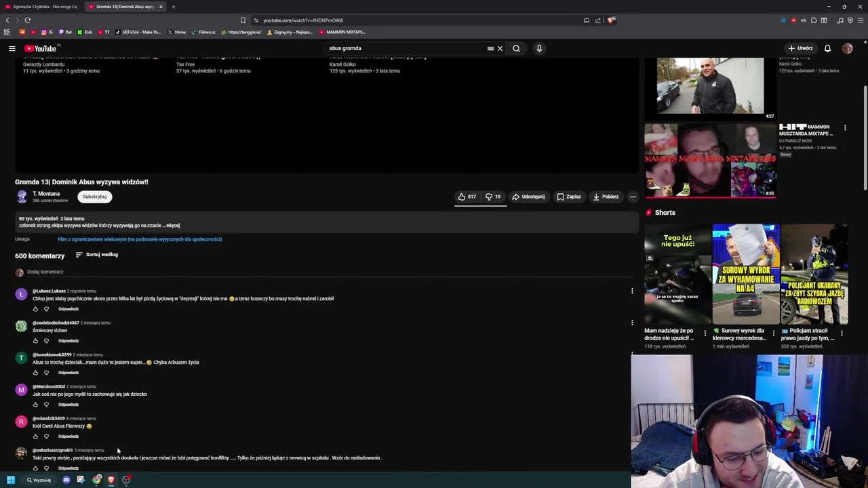Open Brave from the taskbar

pos(111,480)
